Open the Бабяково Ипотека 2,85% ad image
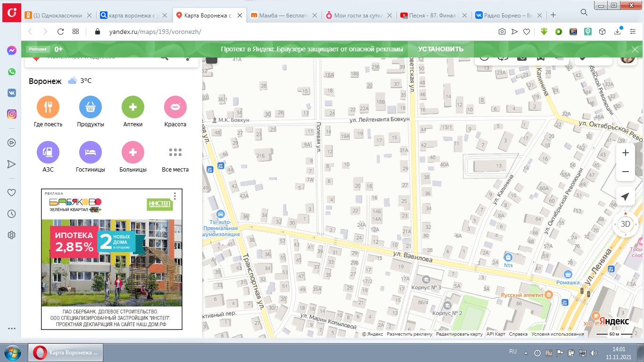 [112, 259]
